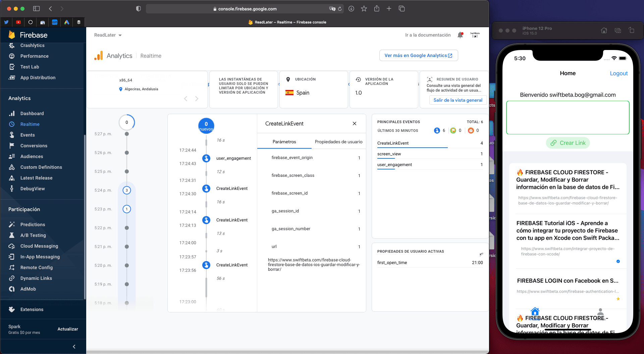
Task: Open the Events page in sidebar
Action: click(x=28, y=135)
